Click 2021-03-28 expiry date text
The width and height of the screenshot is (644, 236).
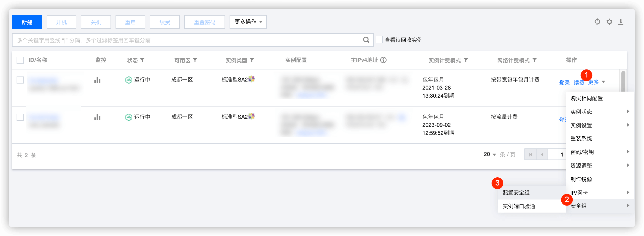tap(437, 88)
